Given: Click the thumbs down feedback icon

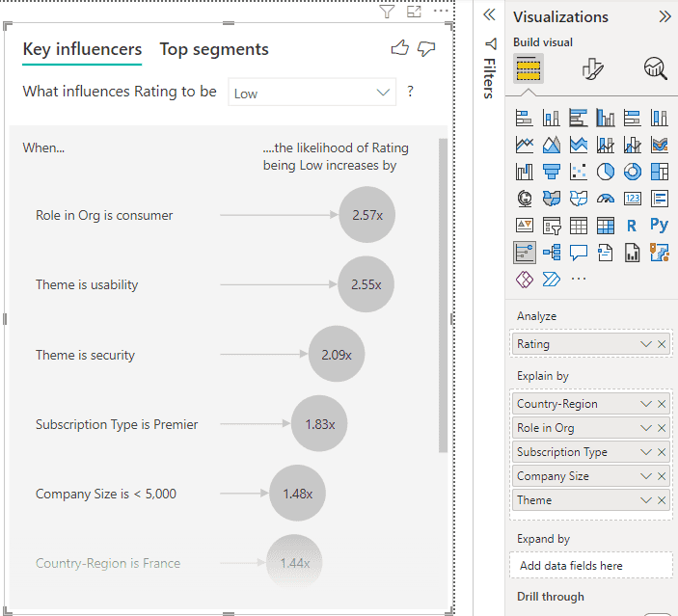Looking at the screenshot, I should (425, 49).
